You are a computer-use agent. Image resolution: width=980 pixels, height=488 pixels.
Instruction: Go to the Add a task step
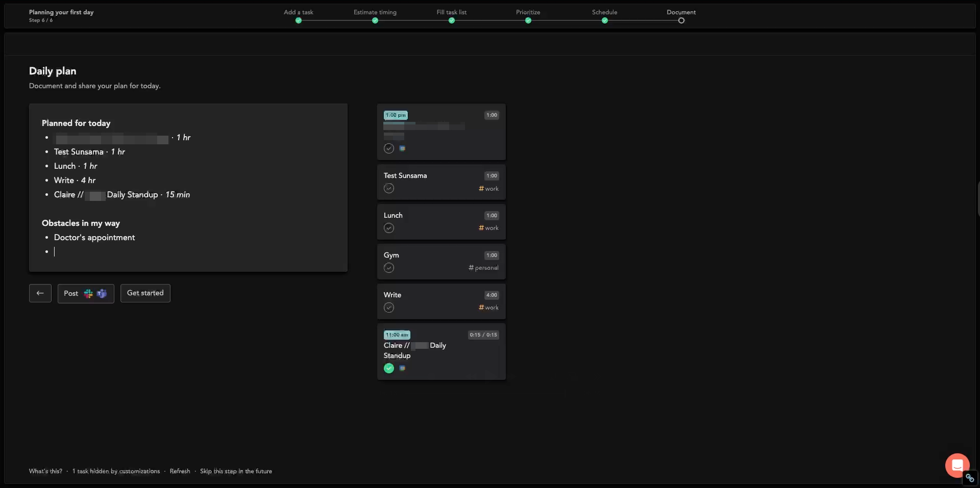point(299,16)
